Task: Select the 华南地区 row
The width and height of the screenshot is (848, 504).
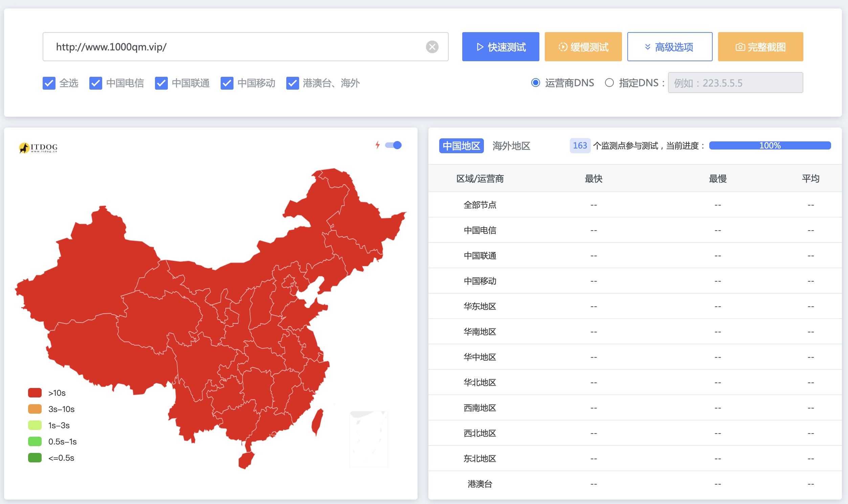Action: (635, 331)
